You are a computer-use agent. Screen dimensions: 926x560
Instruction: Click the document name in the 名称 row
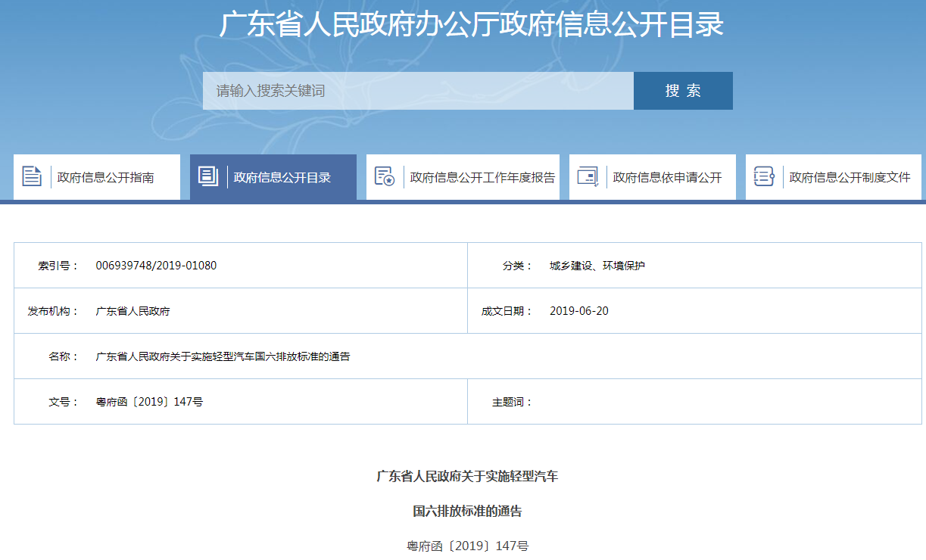click(223, 356)
